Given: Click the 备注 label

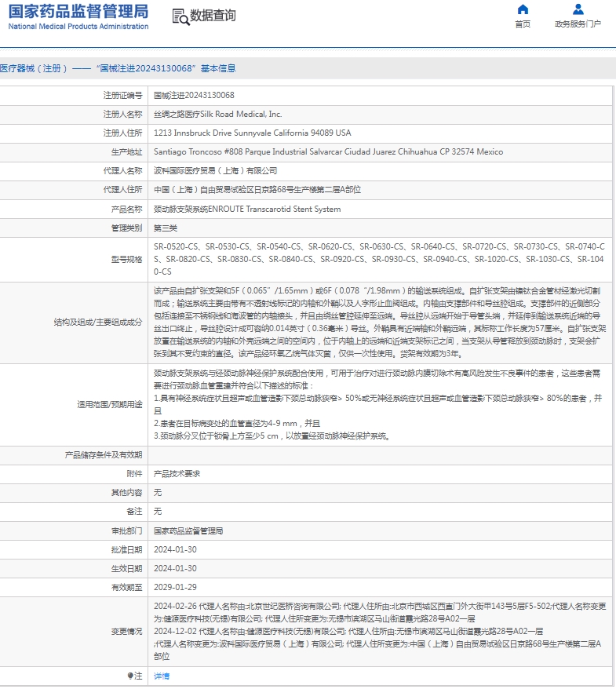Looking at the screenshot, I should point(134,512).
